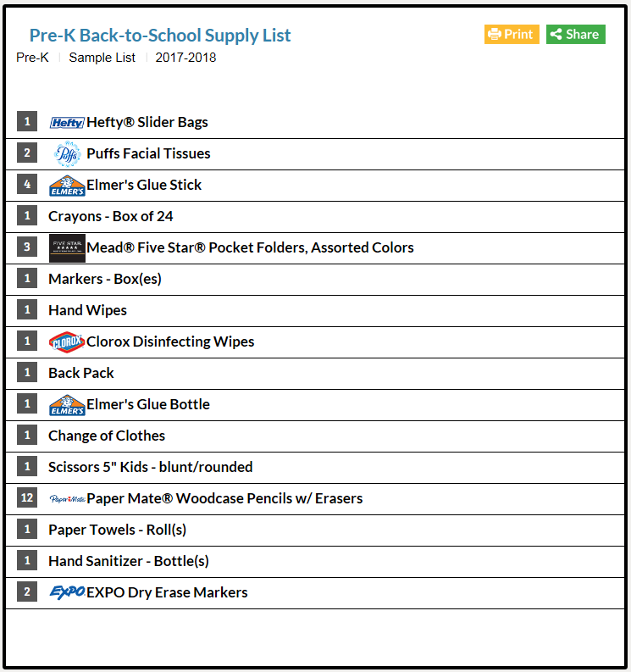Open Mead Five Star Pocket Folders item
631x672 pixels.
pyautogui.click(x=250, y=247)
